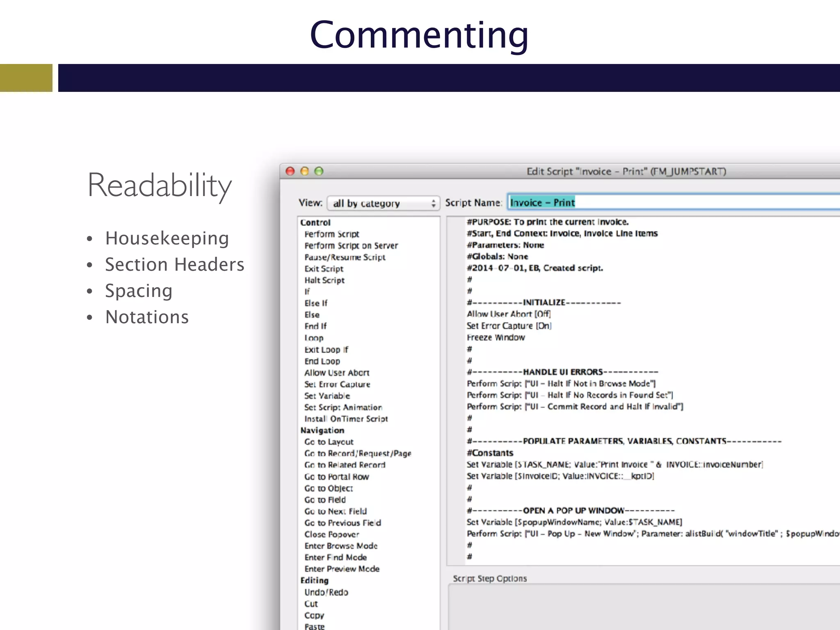
Task: Click the yellow minimize window button
Action: pyautogui.click(x=305, y=171)
